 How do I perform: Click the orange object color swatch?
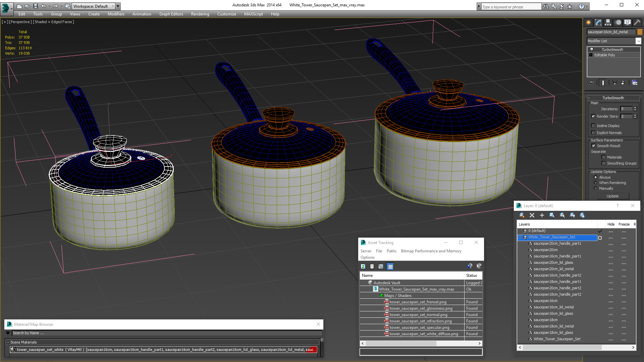[x=640, y=32]
